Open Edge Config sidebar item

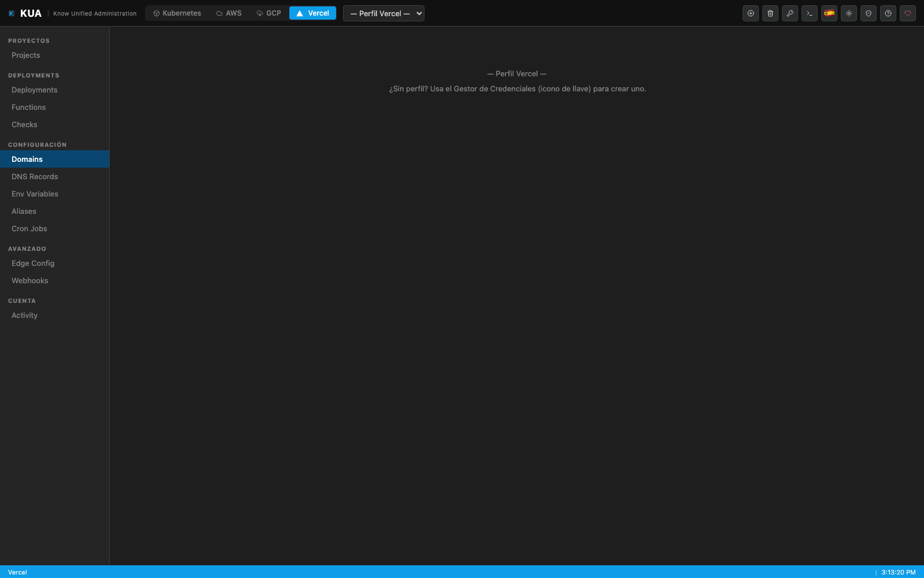tap(54, 264)
